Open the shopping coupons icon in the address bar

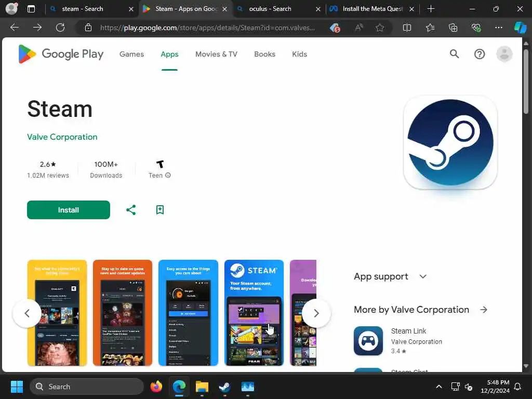pos(335,28)
